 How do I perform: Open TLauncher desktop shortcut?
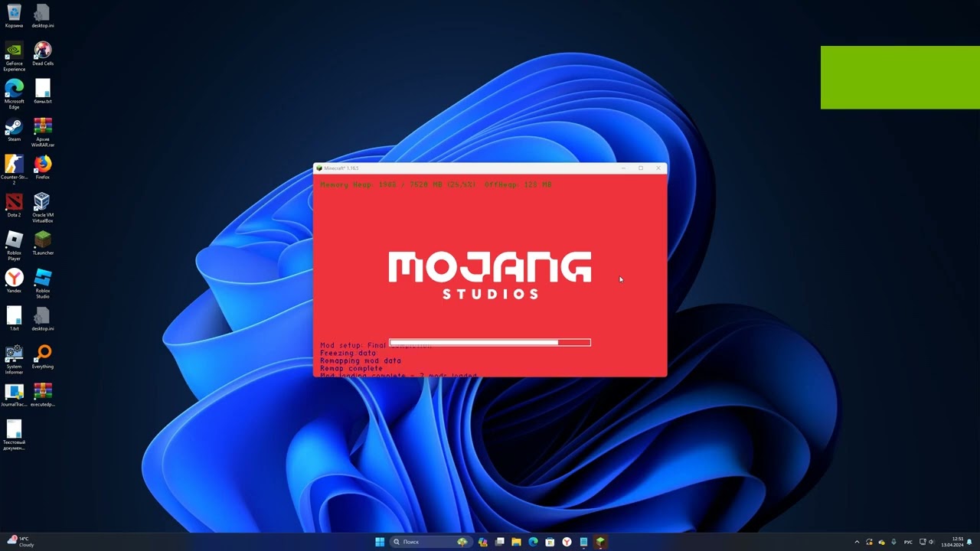43,243
